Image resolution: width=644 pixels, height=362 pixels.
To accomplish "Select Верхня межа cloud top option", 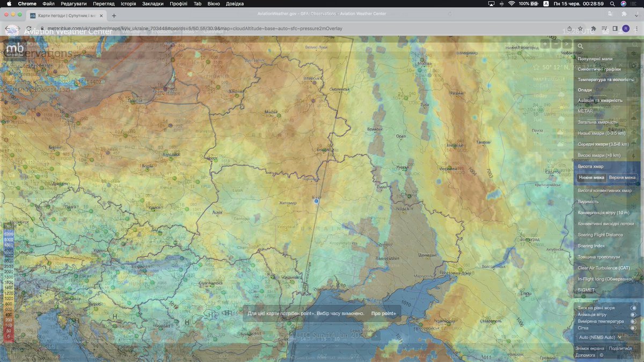I will [x=622, y=178].
